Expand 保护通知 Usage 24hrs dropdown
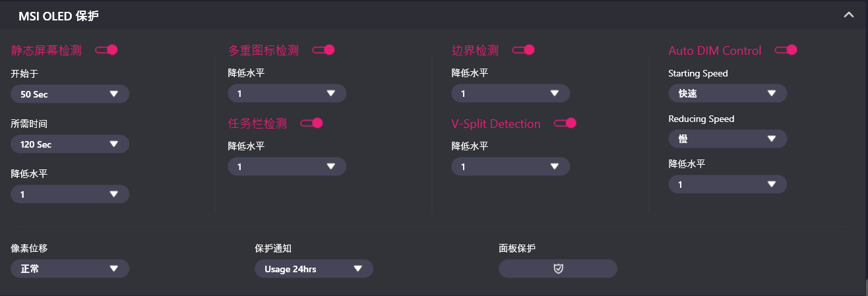 pyautogui.click(x=314, y=269)
